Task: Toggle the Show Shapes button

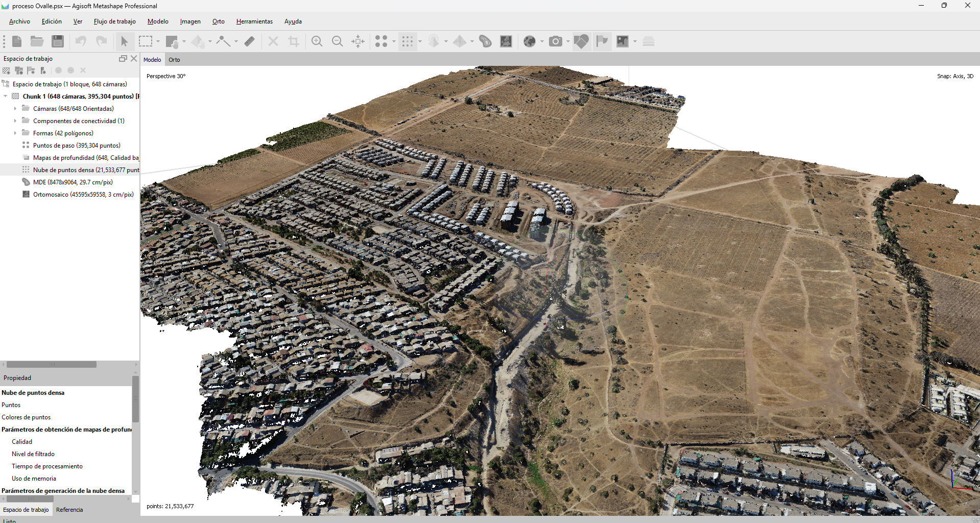Action: pos(581,41)
